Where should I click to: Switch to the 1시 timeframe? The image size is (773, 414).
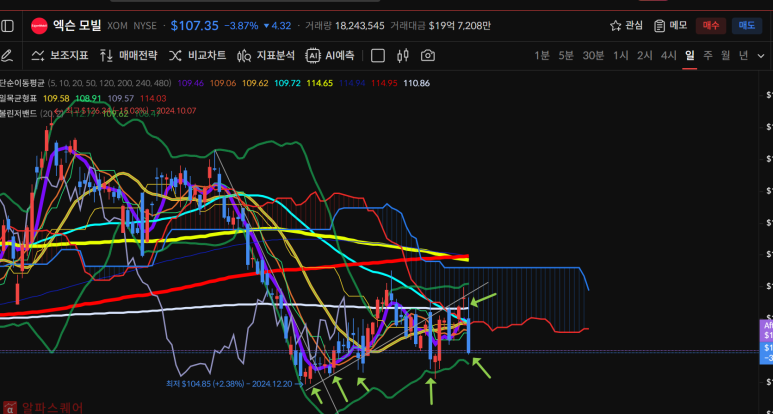coord(621,56)
